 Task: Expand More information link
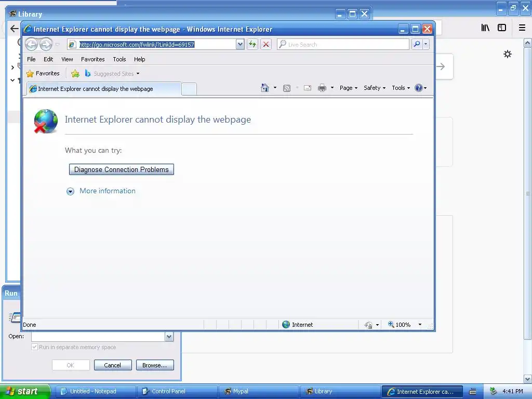point(107,191)
